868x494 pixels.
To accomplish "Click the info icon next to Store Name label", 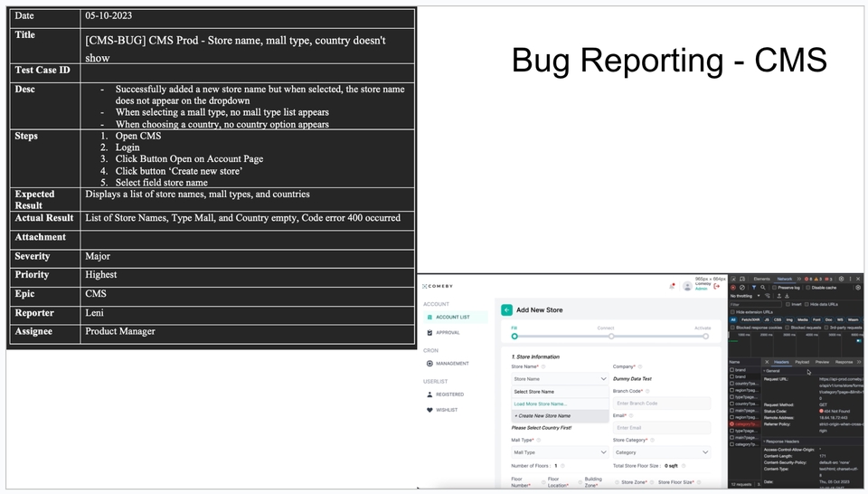I will (x=543, y=366).
